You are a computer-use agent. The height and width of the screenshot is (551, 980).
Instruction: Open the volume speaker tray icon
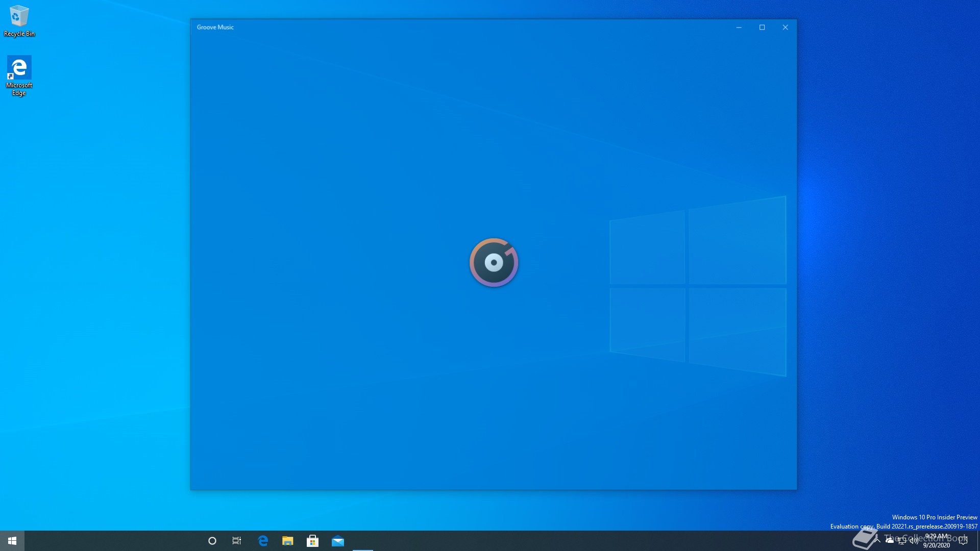click(x=914, y=541)
